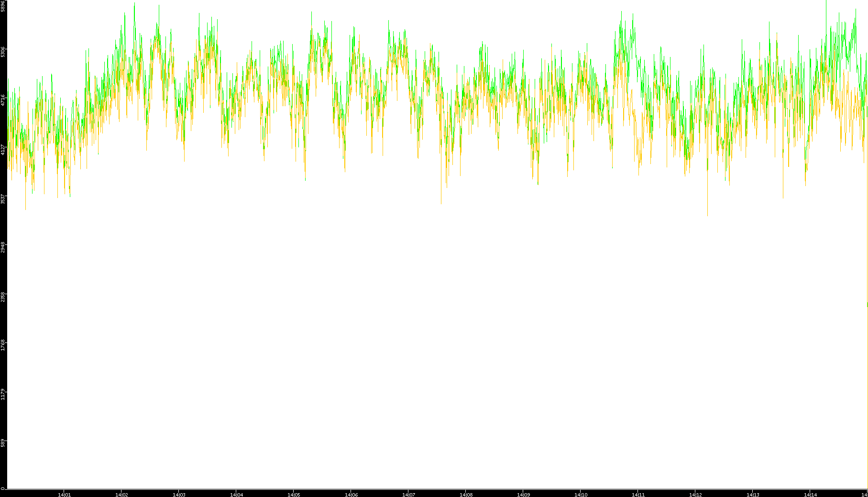Click the 14:01 time axis label
Image resolution: width=868 pixels, height=497 pixels.
pyautogui.click(x=64, y=495)
